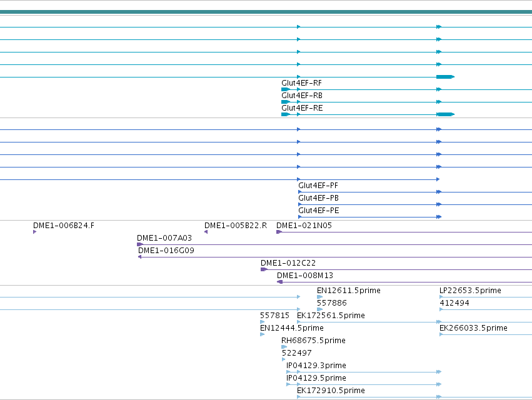The width and height of the screenshot is (532, 400).
Task: Select the IP04129.5prime EST label
Action: (x=316, y=378)
